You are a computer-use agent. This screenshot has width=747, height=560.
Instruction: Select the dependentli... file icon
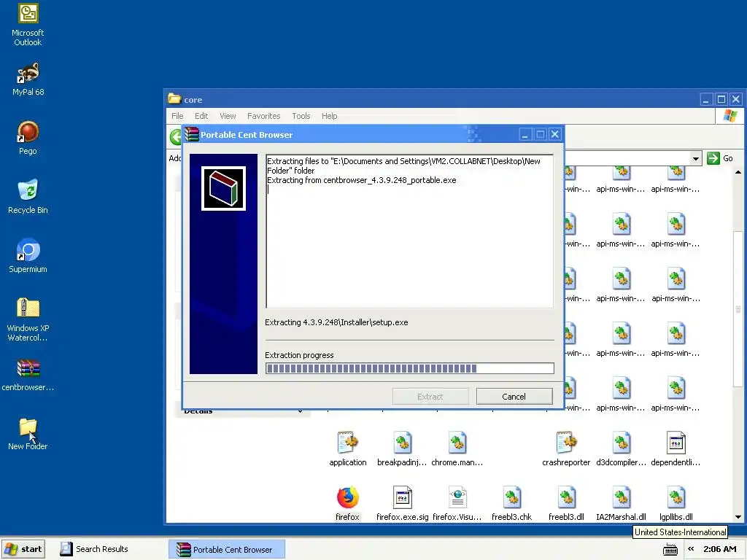pos(676,449)
